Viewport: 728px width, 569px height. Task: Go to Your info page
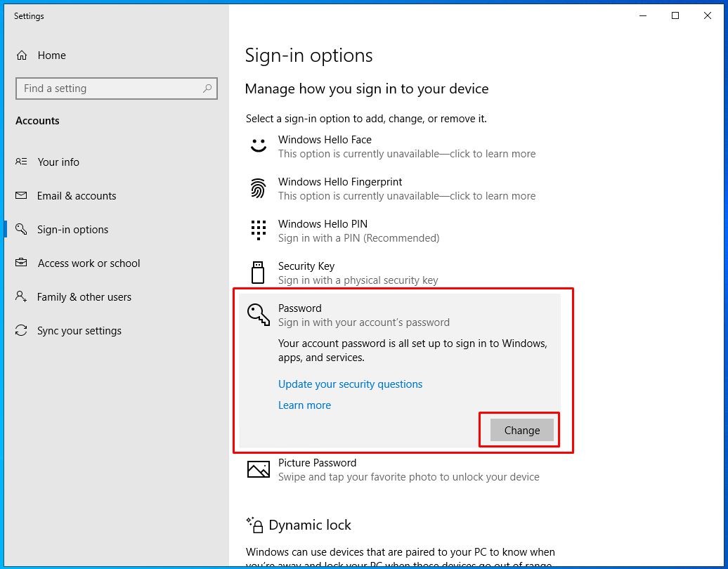[x=58, y=162]
